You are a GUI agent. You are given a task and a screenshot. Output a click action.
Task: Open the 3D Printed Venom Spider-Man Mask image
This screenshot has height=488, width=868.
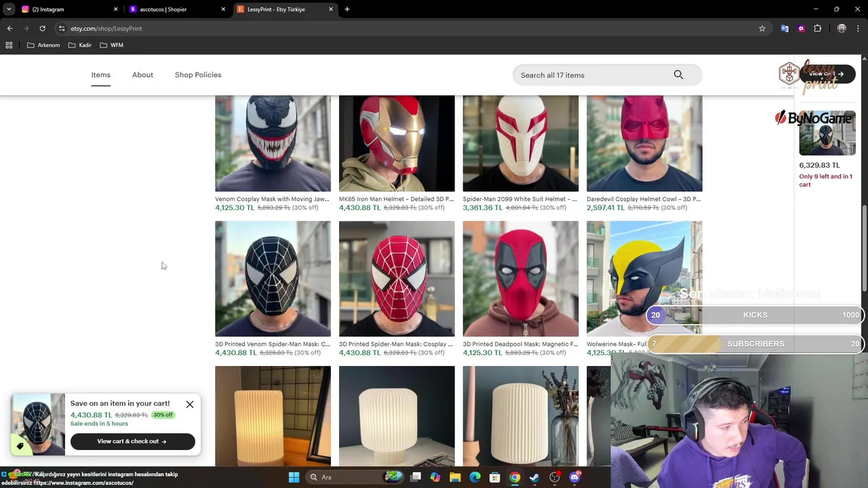(273, 279)
